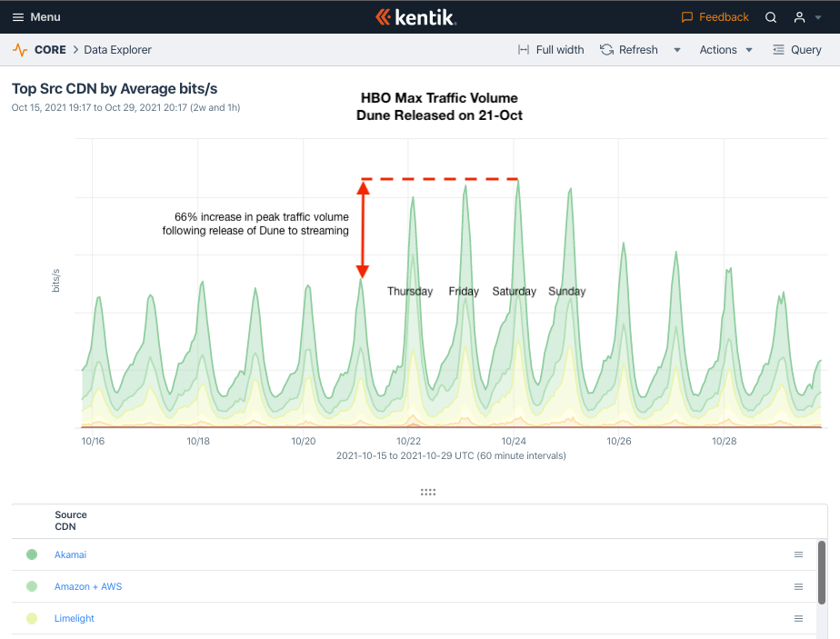Open Amazon + AWS row options icon
Image resolution: width=840 pixels, height=639 pixels.
pos(798,586)
